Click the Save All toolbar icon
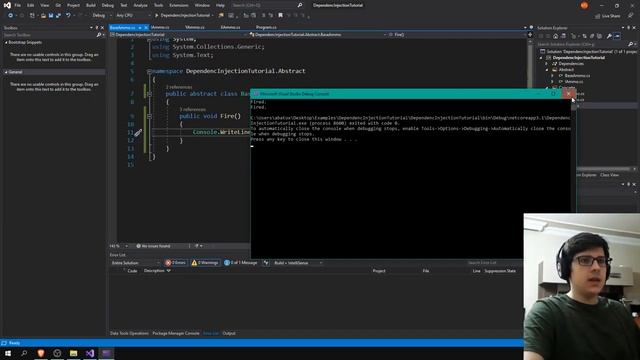Viewport: 640px width, 360px height. (x=58, y=16)
